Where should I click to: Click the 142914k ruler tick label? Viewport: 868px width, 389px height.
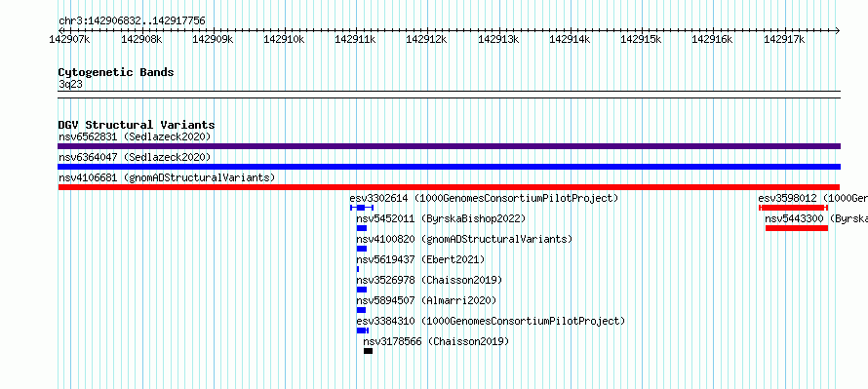tap(570, 39)
